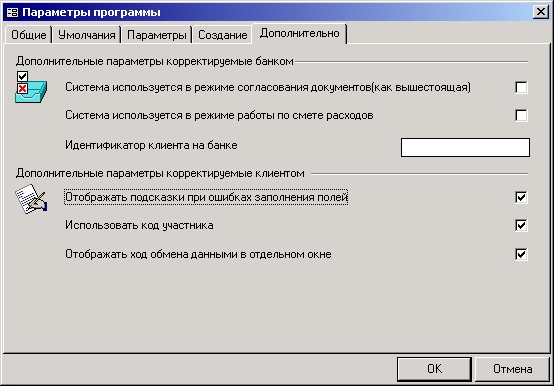Click the document tray icon with checkmark
Viewport: 554px width, 386px height.
31,87
